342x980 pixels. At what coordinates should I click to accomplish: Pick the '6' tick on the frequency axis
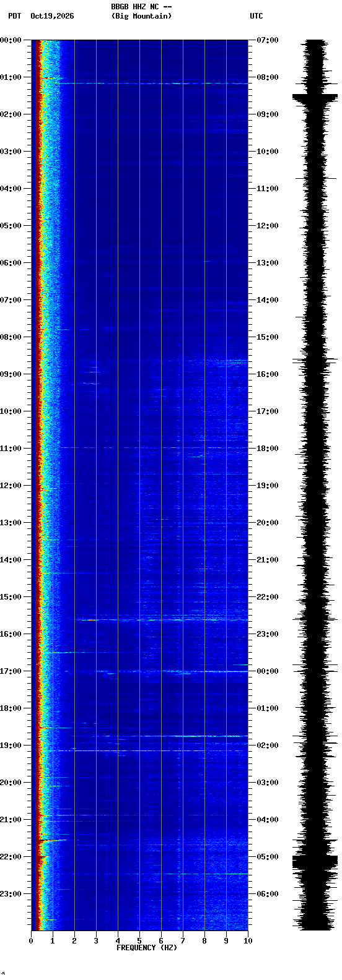(161, 941)
